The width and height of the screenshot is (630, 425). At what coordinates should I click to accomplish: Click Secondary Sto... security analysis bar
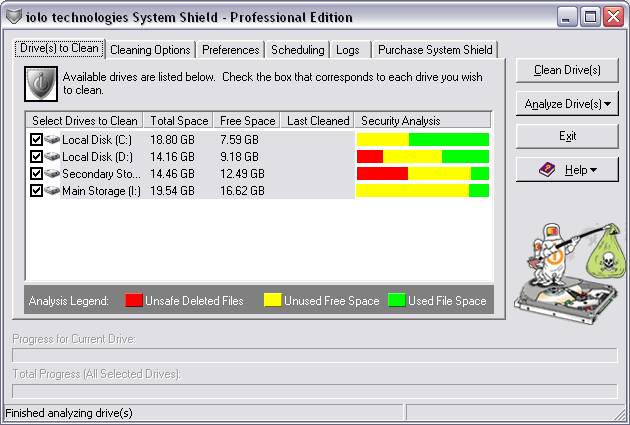pos(423,174)
